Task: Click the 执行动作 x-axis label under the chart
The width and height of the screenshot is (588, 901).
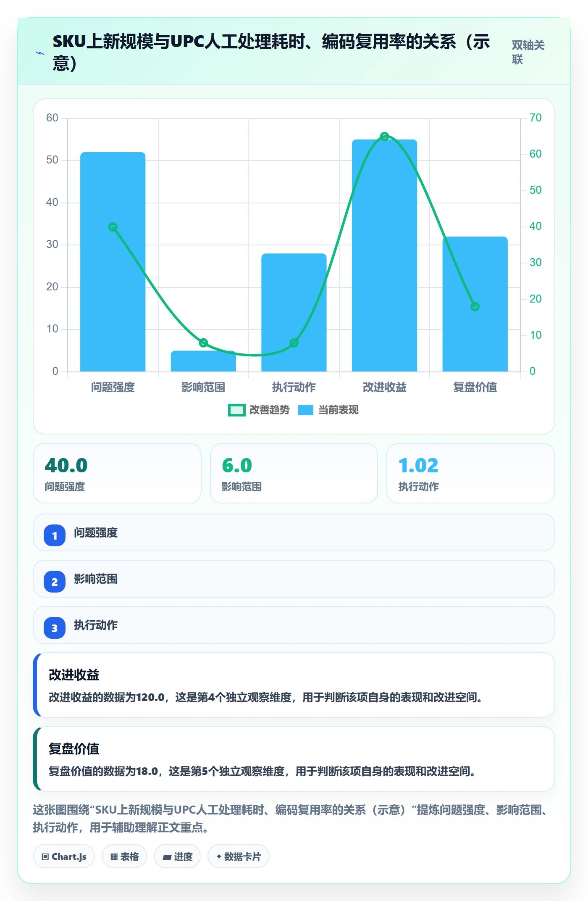Action: click(294, 387)
